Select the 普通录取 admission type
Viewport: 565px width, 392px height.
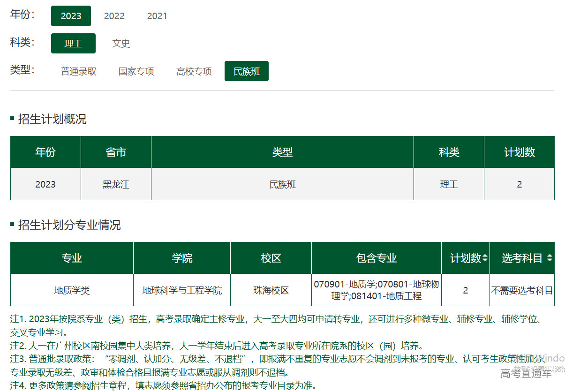pyautogui.click(x=78, y=71)
